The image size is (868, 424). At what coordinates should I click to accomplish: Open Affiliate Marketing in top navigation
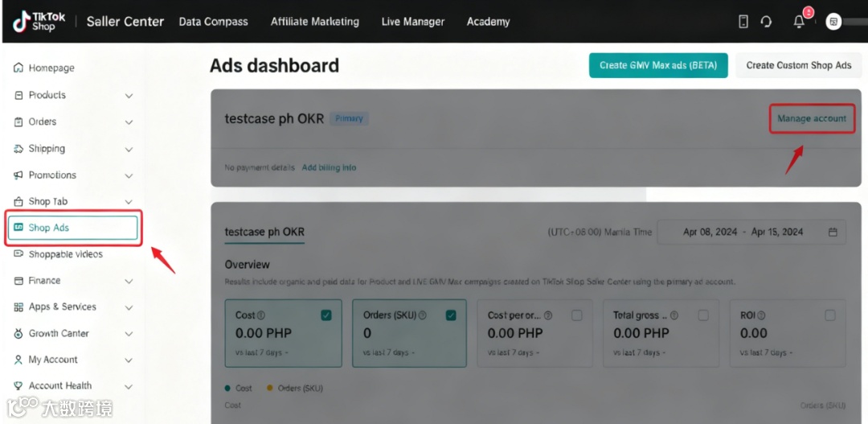point(314,22)
